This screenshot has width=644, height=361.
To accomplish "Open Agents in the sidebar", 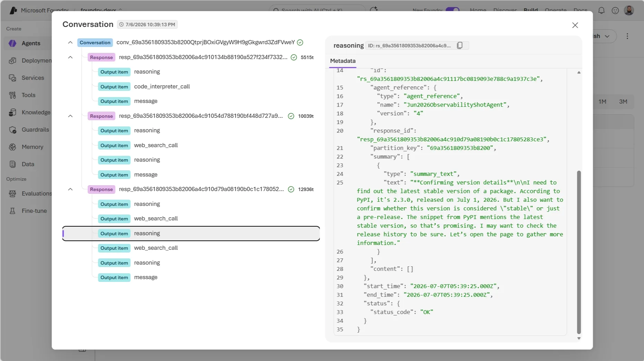I will [x=31, y=43].
